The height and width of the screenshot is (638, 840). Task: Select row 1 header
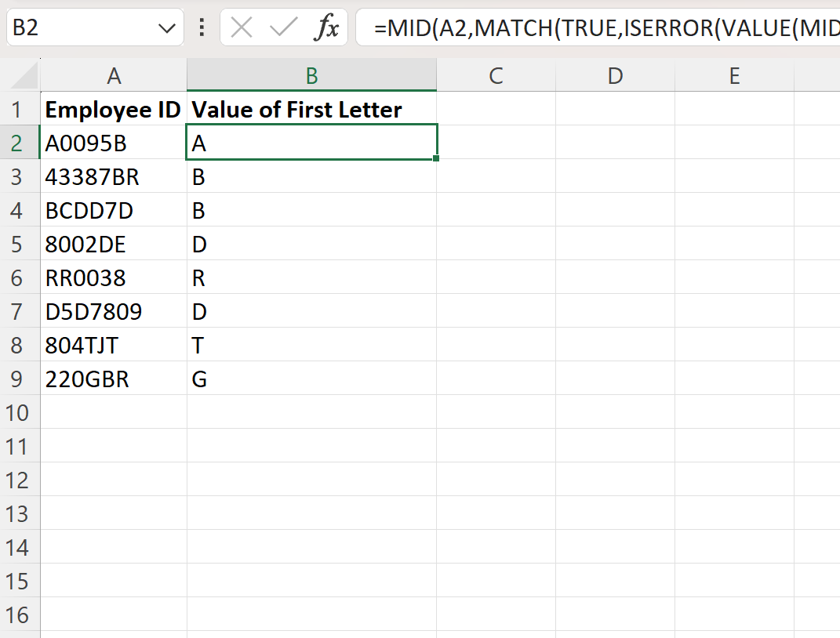click(x=20, y=109)
